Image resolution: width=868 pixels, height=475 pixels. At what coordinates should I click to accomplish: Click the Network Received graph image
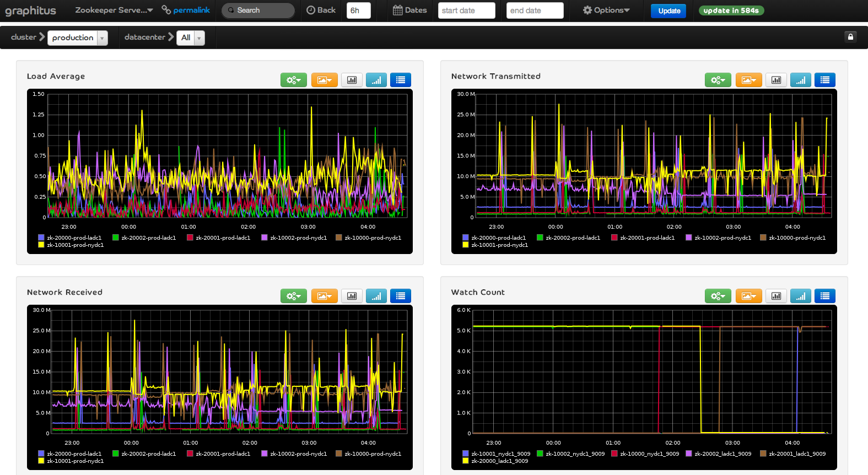tap(220, 387)
